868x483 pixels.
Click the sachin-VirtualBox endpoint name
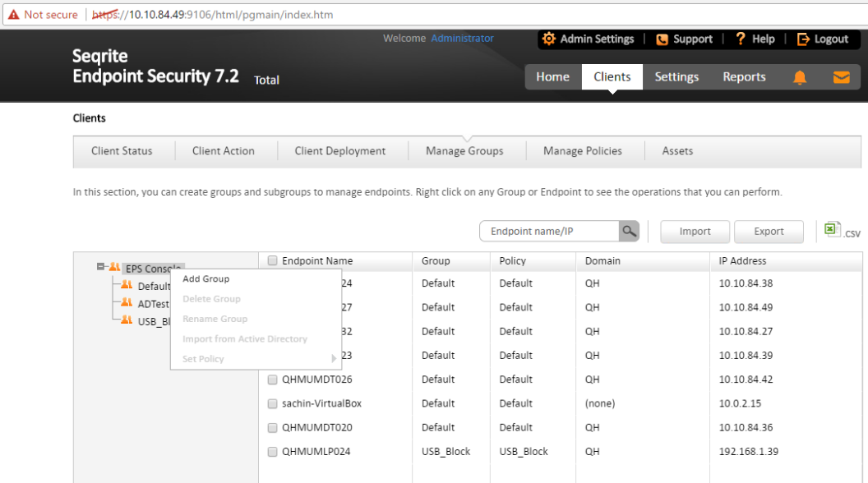coord(321,403)
